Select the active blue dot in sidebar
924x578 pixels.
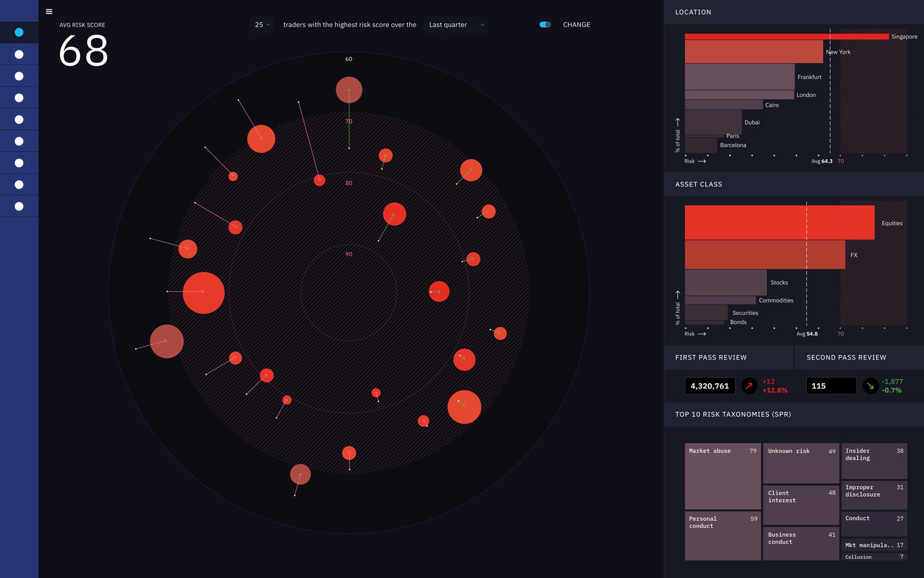(x=19, y=32)
